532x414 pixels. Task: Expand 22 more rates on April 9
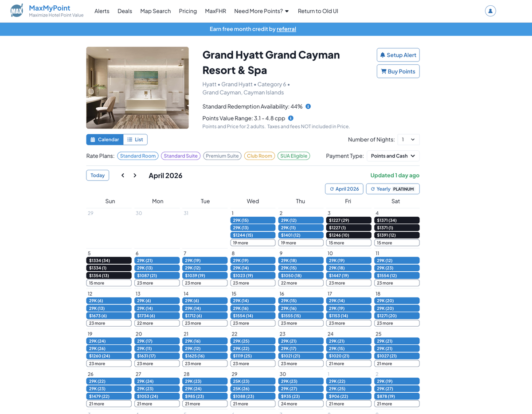[301, 283]
